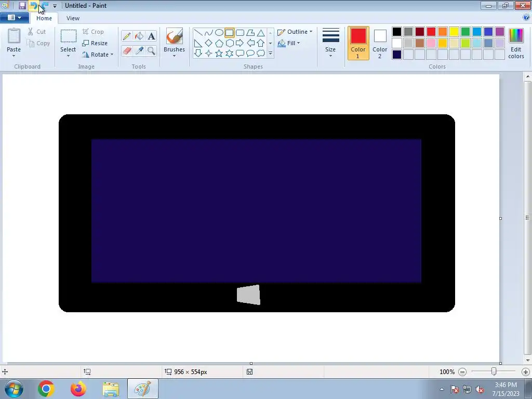Click the Undo arrow in quick access toolbar

coord(33,5)
